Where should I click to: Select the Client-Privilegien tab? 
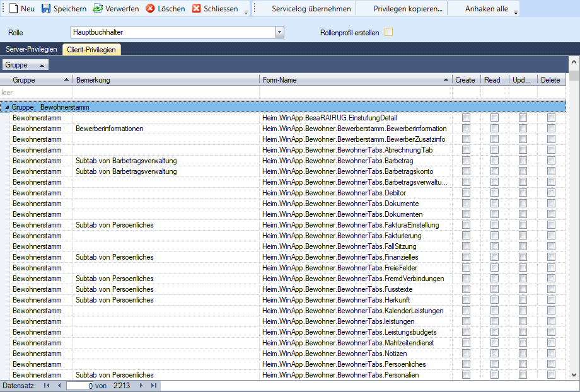click(x=91, y=49)
